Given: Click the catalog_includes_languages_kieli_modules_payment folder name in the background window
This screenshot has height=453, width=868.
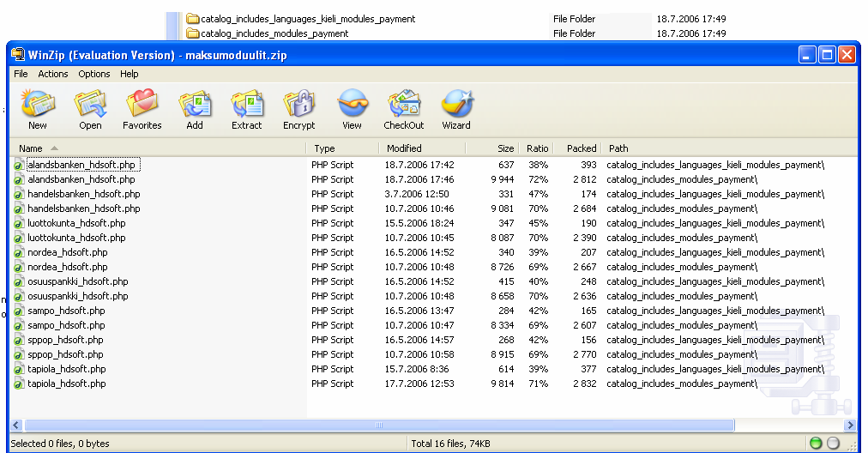Looking at the screenshot, I should click(x=308, y=19).
